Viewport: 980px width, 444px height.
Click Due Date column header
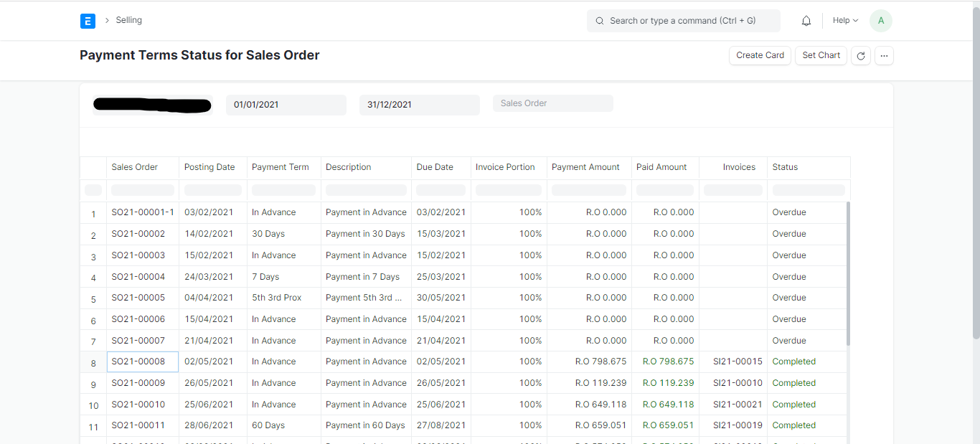441,167
